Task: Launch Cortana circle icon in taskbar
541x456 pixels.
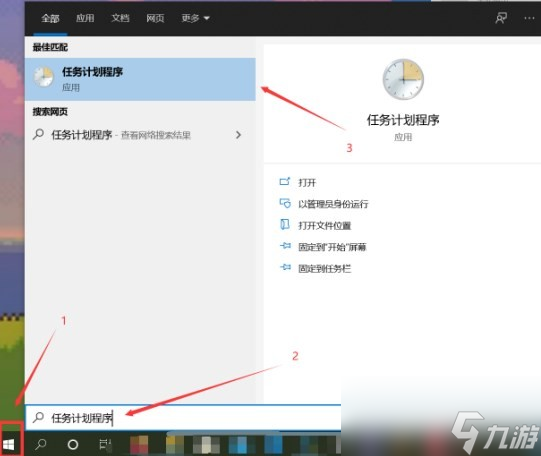Action: tap(73, 444)
